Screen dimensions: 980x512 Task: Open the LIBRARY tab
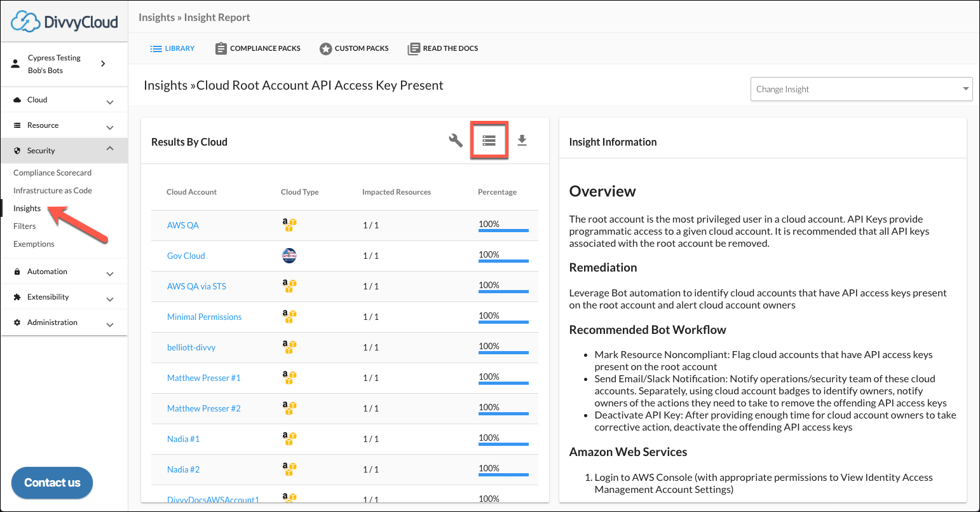tap(172, 48)
